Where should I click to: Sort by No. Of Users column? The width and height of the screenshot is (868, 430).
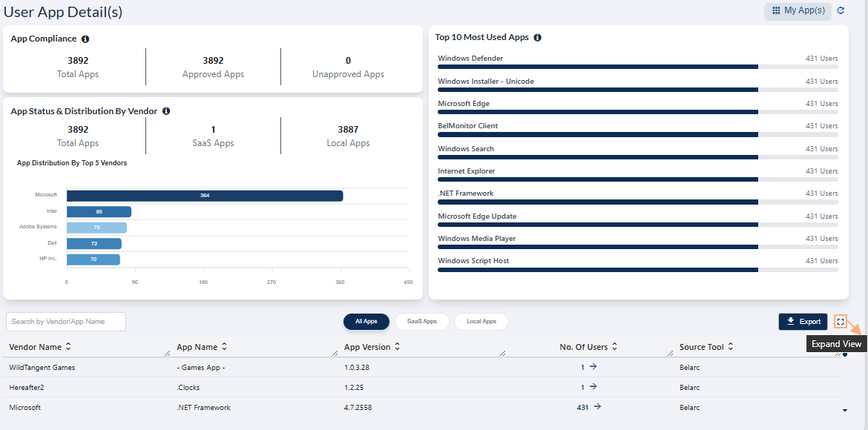pos(614,346)
